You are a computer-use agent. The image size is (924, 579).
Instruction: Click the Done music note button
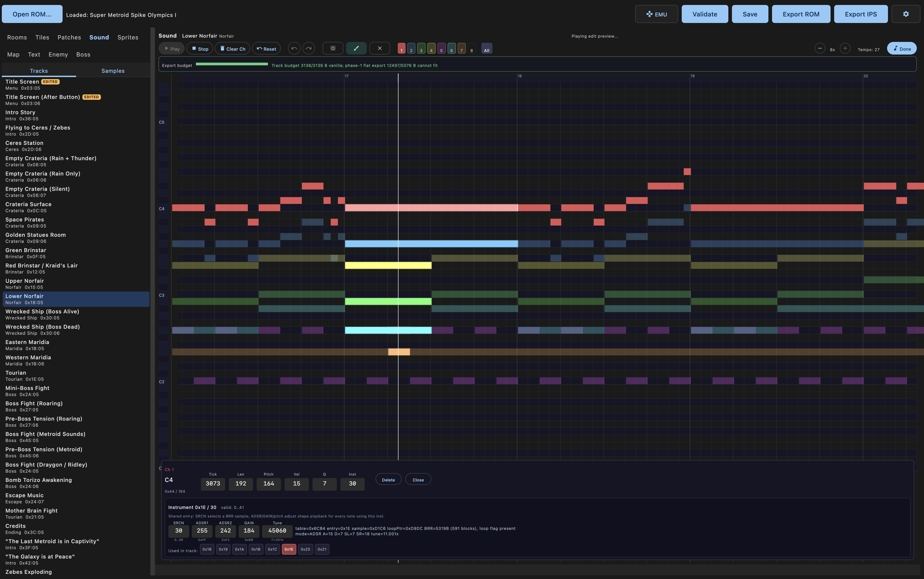click(902, 49)
